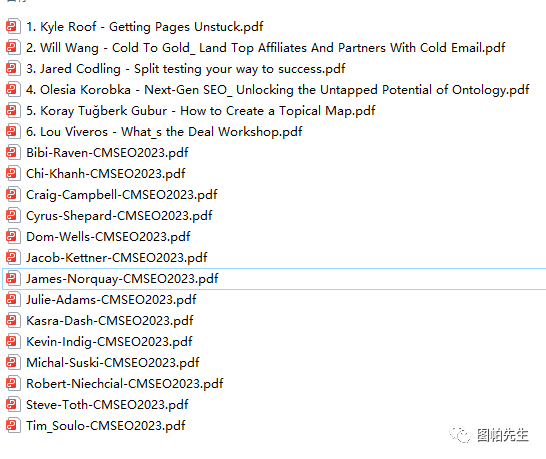The width and height of the screenshot is (546, 459).
Task: Click PDF icon beside James-Norquay file
Action: 13,279
